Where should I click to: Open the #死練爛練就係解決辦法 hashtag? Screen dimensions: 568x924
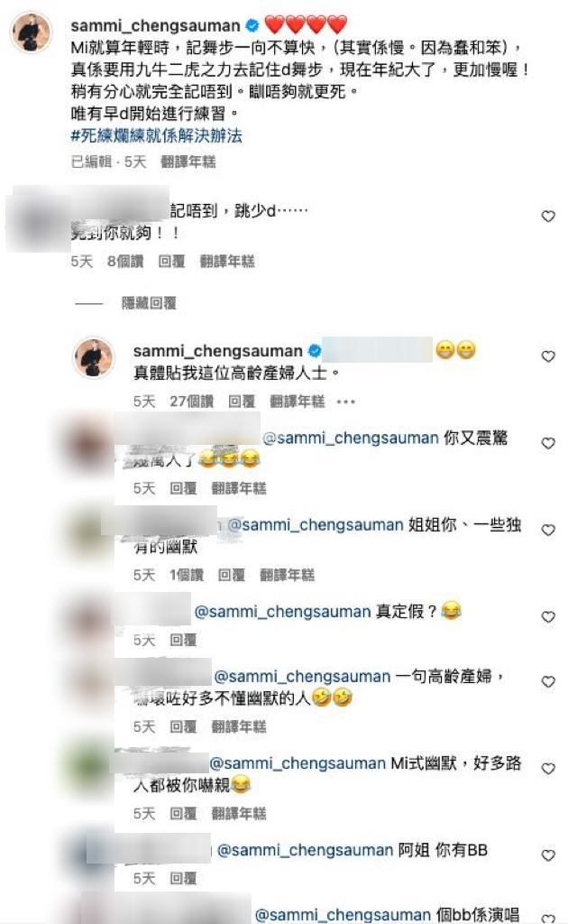157,135
